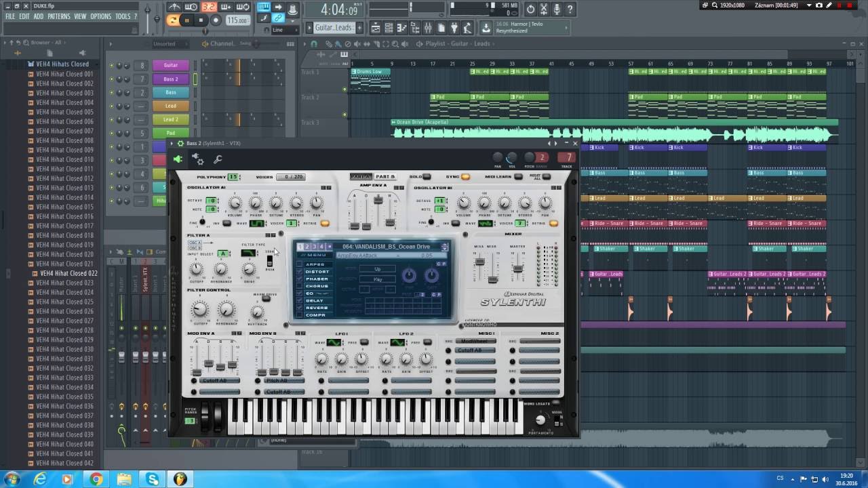Image resolution: width=868 pixels, height=488 pixels.
Task: Open the LFO 2 WAVE selector
Action: click(x=397, y=342)
